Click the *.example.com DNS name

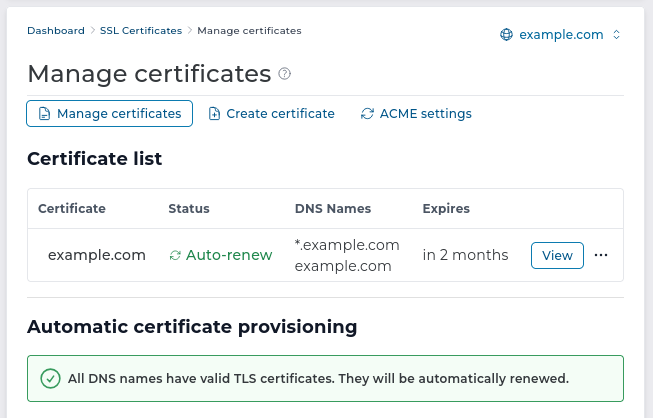(x=347, y=245)
